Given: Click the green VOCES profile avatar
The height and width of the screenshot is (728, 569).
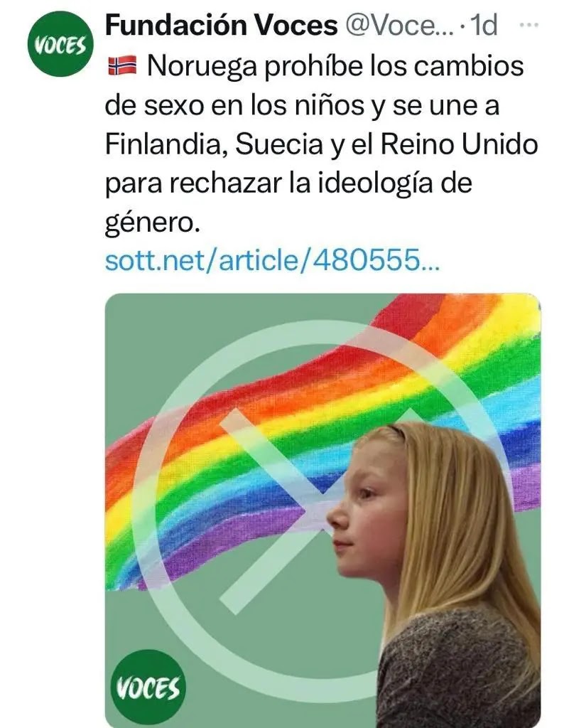Looking at the screenshot, I should [60, 45].
